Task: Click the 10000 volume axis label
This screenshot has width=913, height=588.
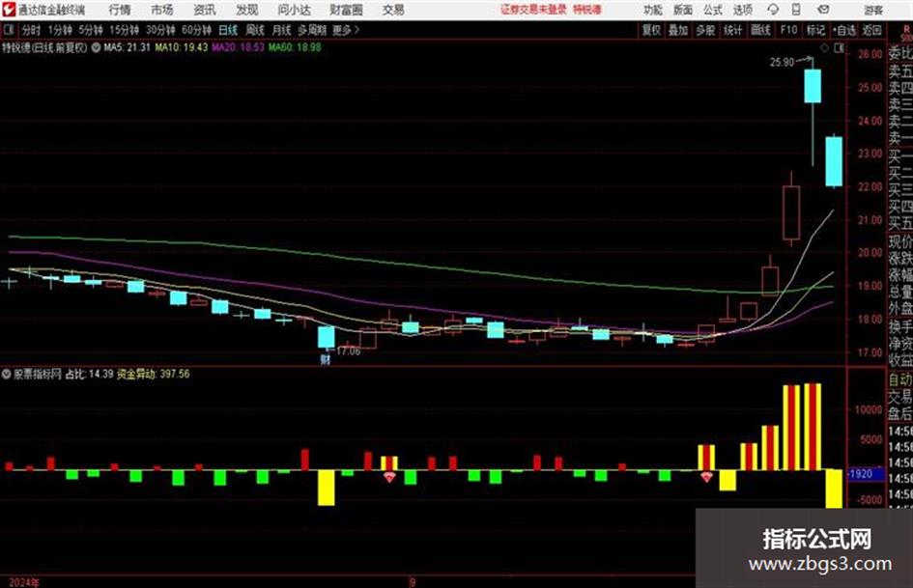Action: (x=869, y=409)
